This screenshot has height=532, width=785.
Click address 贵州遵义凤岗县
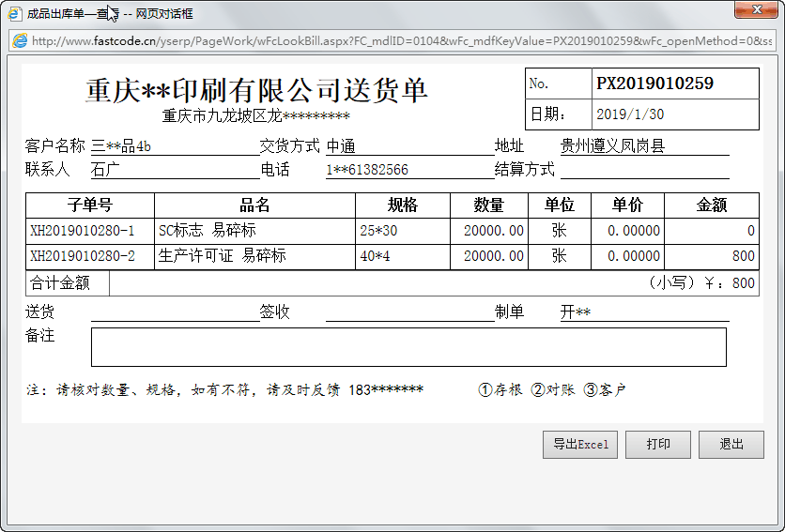click(x=612, y=146)
